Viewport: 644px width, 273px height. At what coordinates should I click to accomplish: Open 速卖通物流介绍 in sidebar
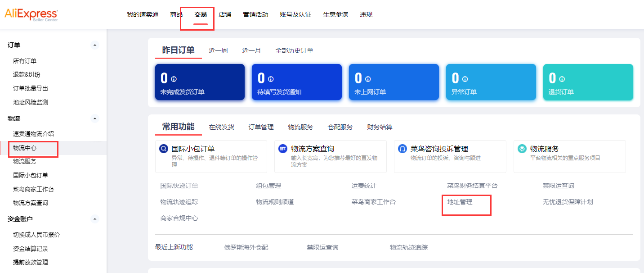point(33,134)
